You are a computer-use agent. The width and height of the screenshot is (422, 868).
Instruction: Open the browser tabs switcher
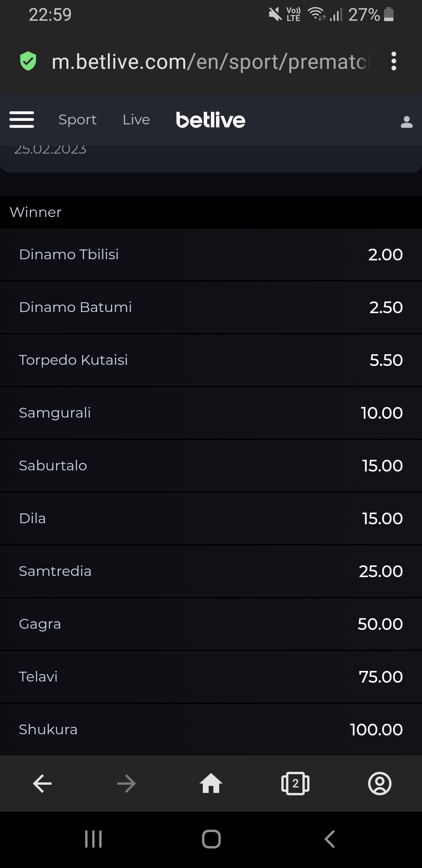295,784
